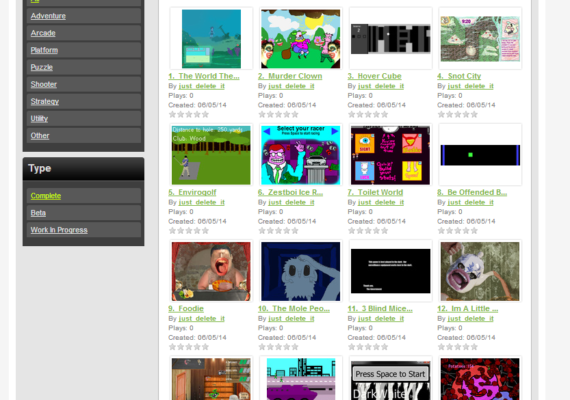Open the Toilet World game thumbnail

(x=390, y=155)
